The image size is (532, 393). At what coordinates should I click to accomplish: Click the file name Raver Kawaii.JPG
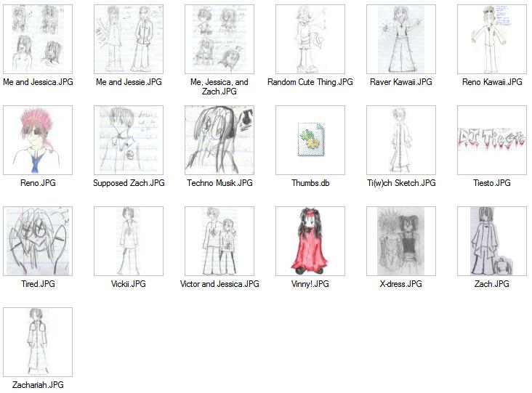[401, 82]
